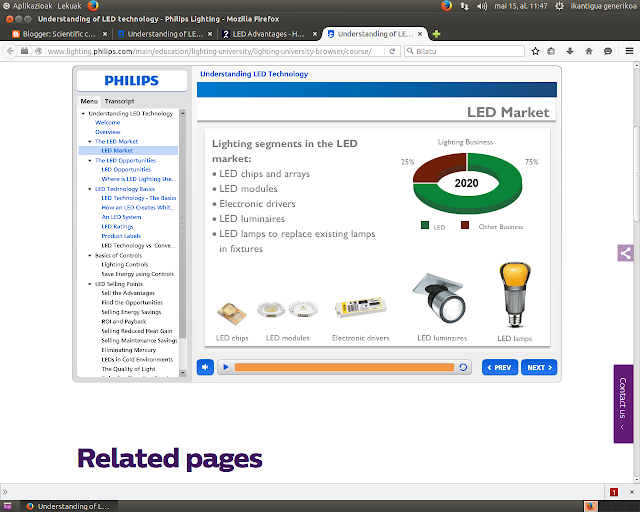Play the slide using the play arrow
This screenshot has height=512, width=640.
226,367
